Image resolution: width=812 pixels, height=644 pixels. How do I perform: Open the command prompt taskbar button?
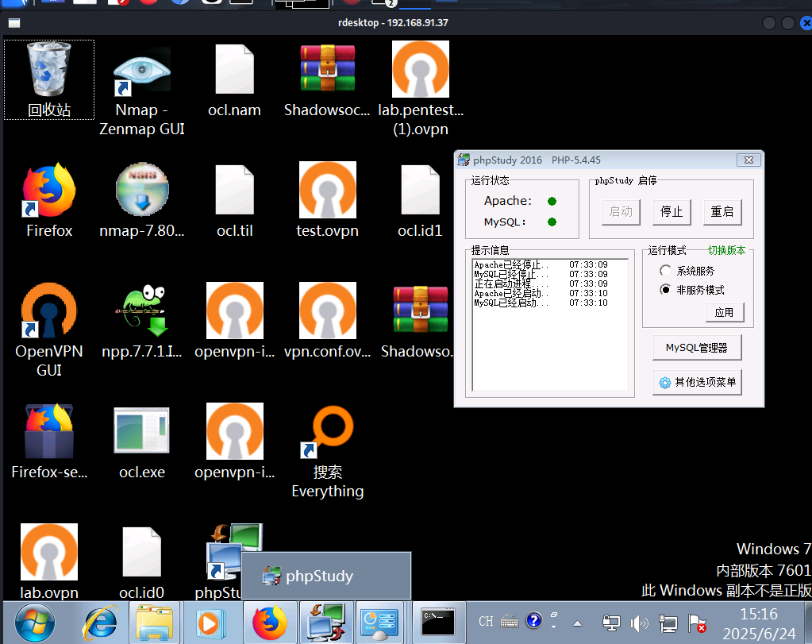tap(438, 623)
